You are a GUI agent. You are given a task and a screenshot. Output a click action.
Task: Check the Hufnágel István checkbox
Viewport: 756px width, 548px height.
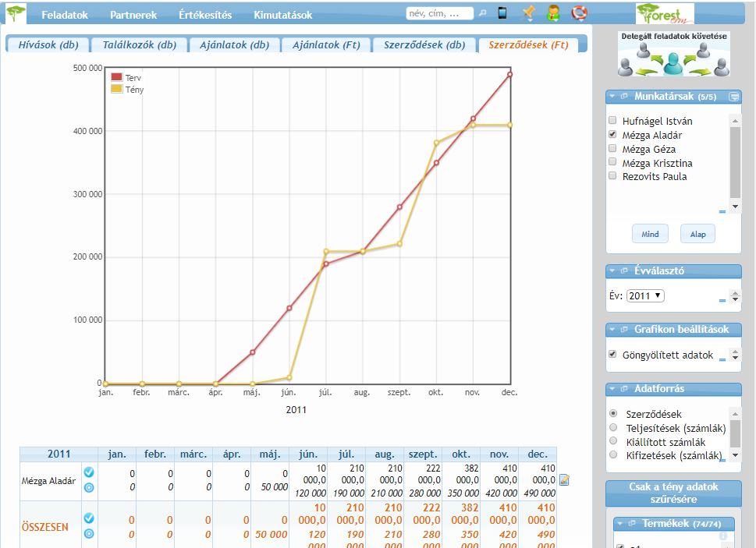point(612,121)
